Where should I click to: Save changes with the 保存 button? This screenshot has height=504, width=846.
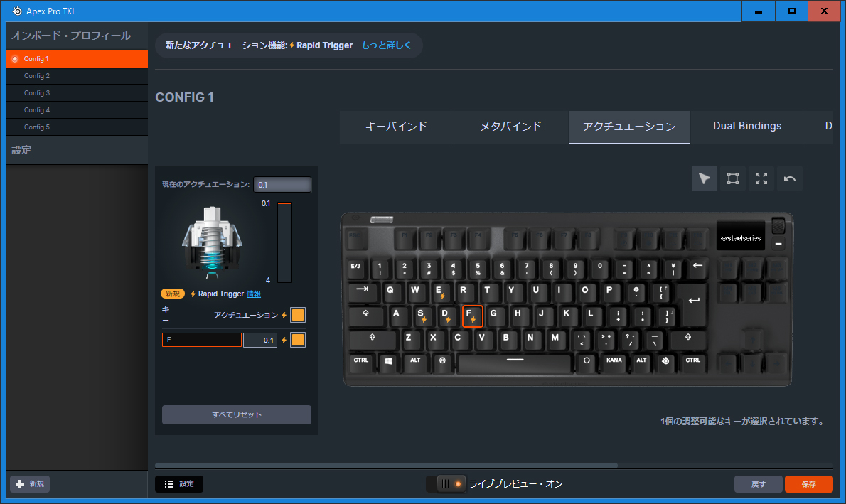pos(809,484)
